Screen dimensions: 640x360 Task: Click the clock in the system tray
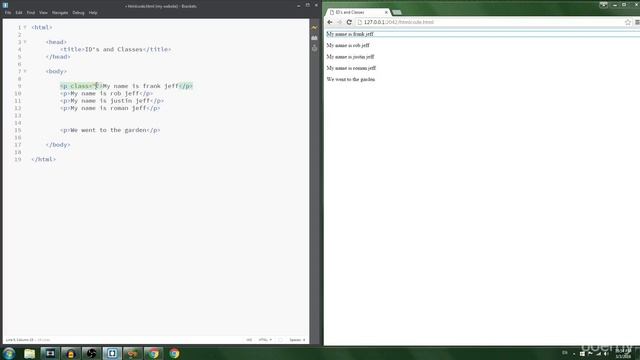click(x=623, y=353)
